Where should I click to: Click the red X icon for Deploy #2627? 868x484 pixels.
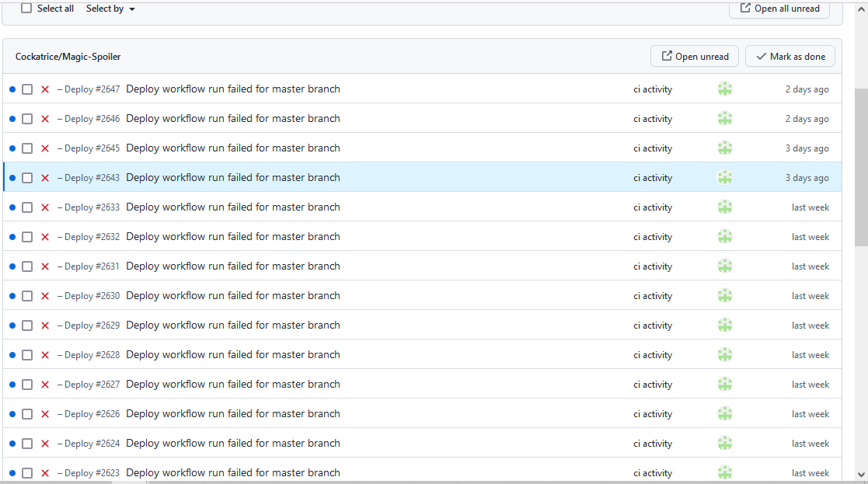[44, 384]
